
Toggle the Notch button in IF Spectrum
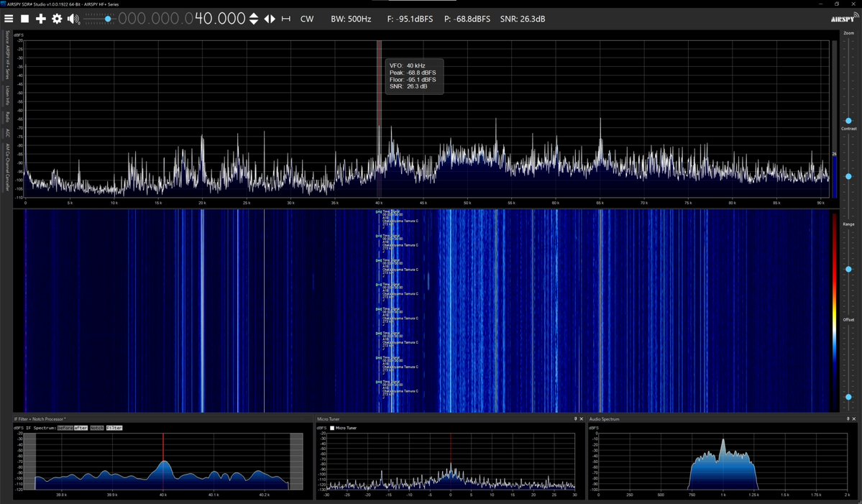97,428
